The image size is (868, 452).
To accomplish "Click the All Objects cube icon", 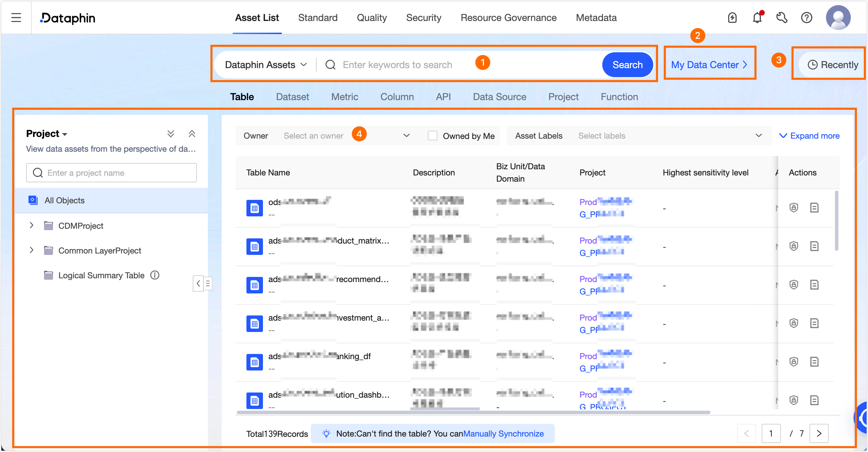I will tap(33, 200).
